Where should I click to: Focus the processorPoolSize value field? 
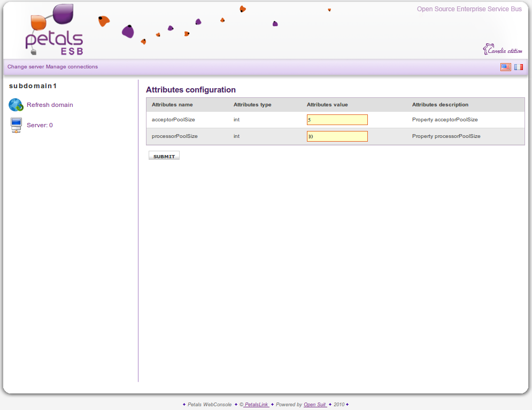(337, 136)
